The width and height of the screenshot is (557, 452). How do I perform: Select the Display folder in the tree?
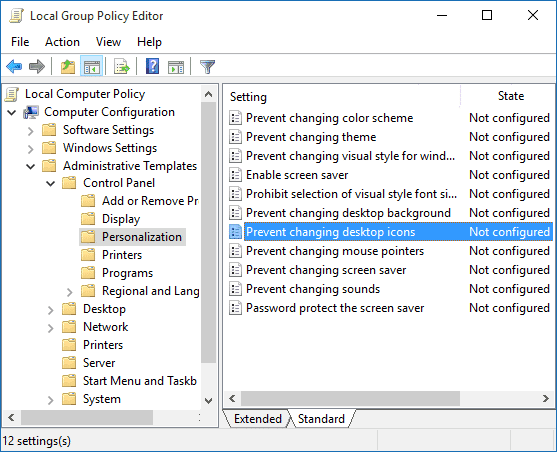(121, 219)
